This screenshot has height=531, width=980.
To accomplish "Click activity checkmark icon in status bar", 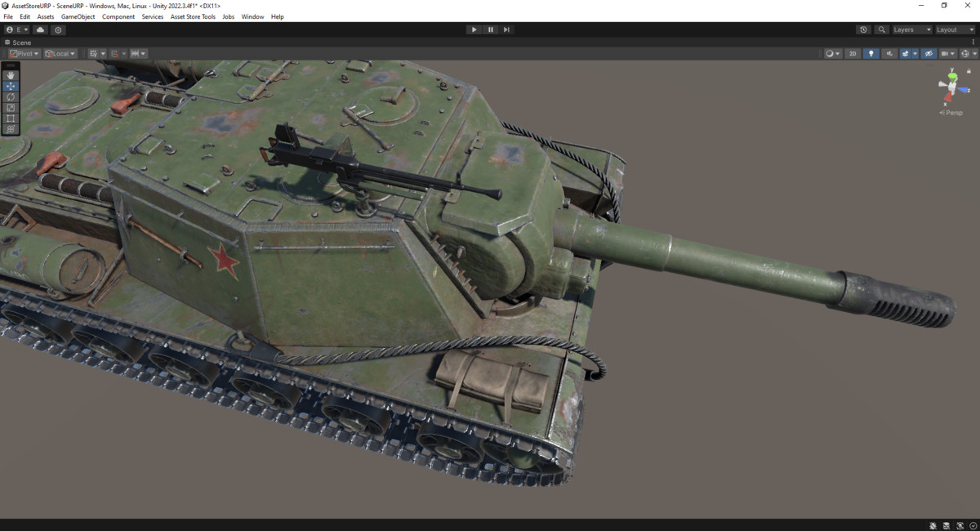I will [973, 525].
